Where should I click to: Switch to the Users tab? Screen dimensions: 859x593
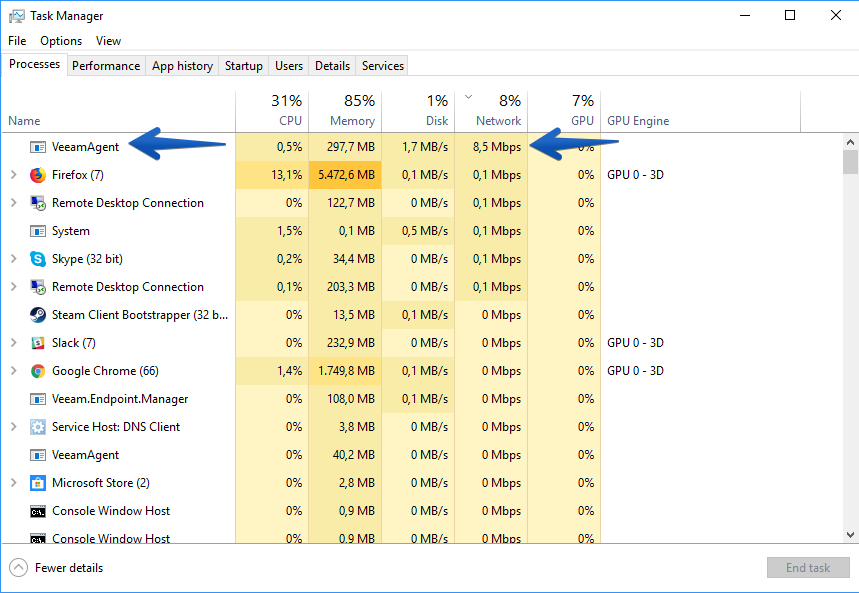tap(289, 66)
